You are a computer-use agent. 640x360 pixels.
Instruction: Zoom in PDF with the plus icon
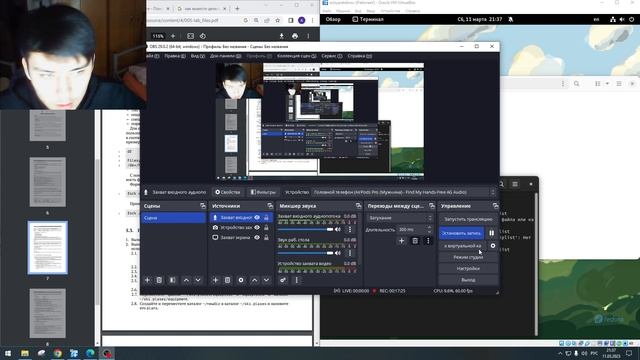coord(173,36)
